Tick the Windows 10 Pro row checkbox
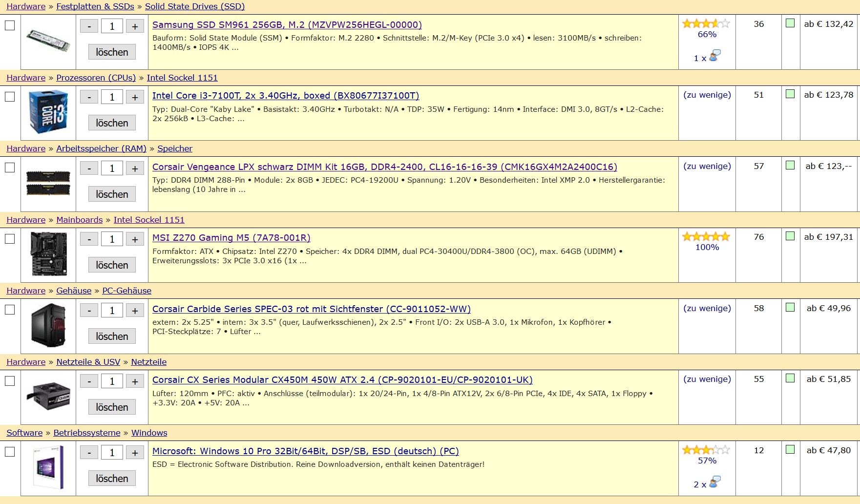Image resolution: width=860 pixels, height=504 pixels. 10,452
